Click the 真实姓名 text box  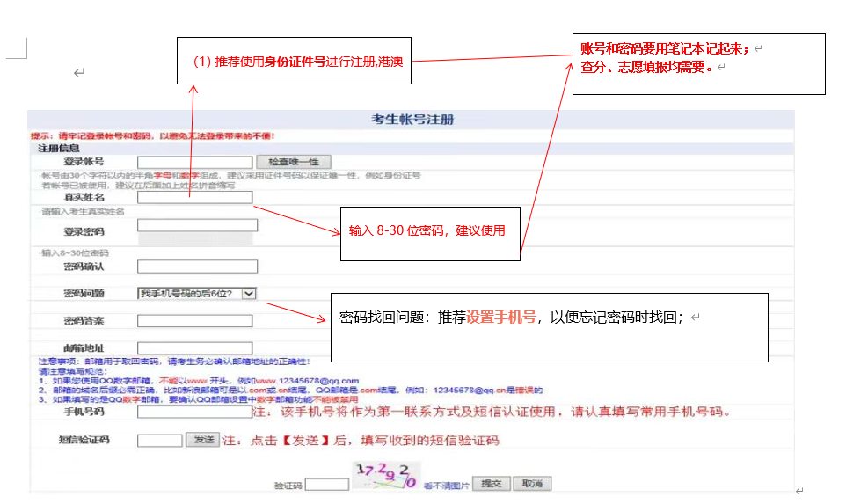click(196, 197)
